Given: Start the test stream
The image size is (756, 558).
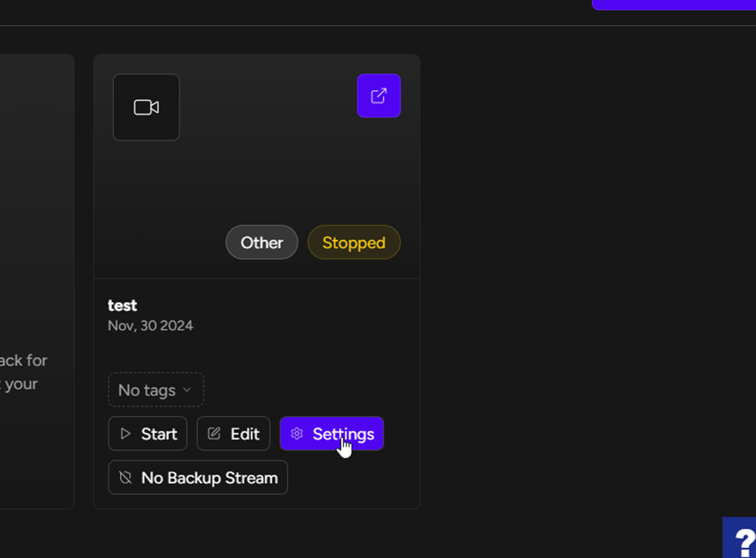Looking at the screenshot, I should tap(147, 433).
